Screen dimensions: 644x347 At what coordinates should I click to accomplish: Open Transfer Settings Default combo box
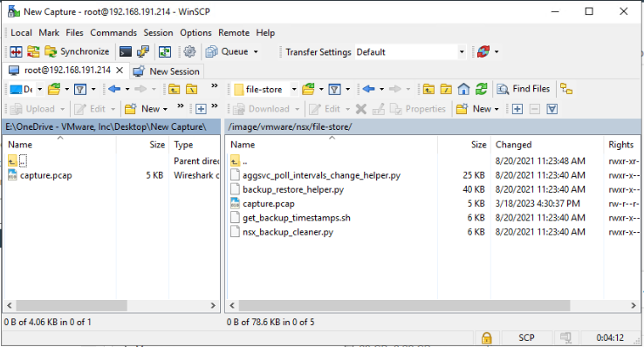(410, 52)
